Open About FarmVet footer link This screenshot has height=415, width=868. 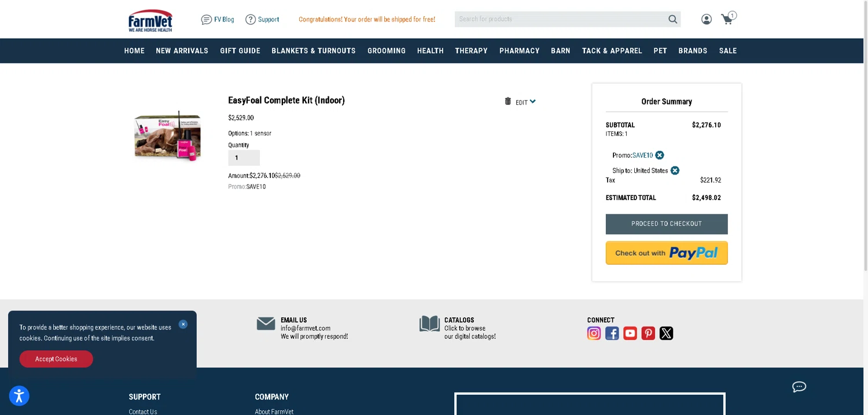tap(274, 412)
